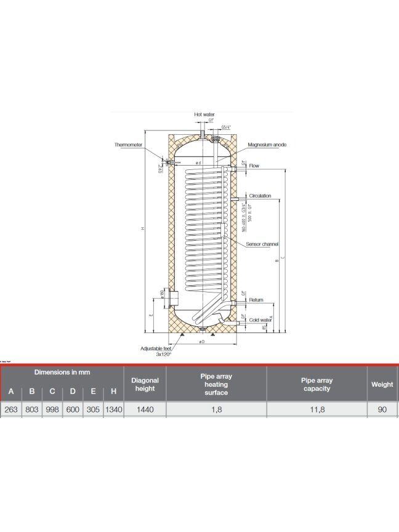Click the '3x120°' feet spacing text
The height and width of the screenshot is (532, 399).
pos(164,354)
